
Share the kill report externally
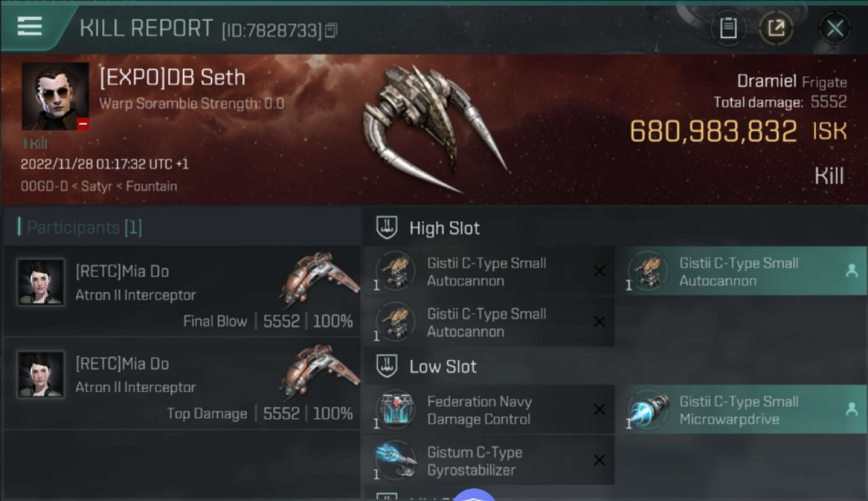[x=776, y=28]
